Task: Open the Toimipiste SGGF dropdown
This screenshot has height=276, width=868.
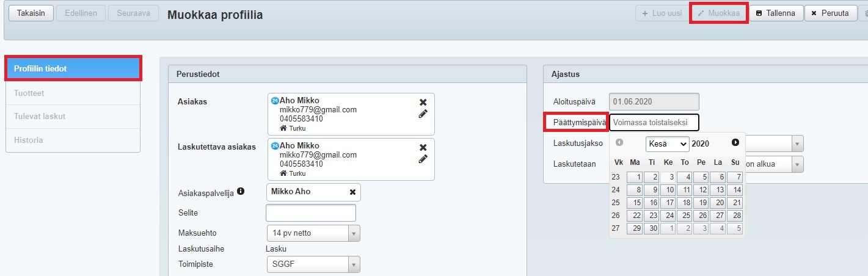Action: click(x=354, y=264)
